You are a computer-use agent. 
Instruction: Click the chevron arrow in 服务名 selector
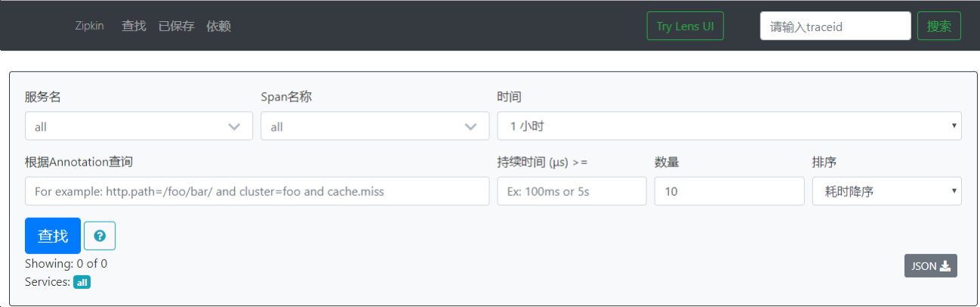pos(234,127)
